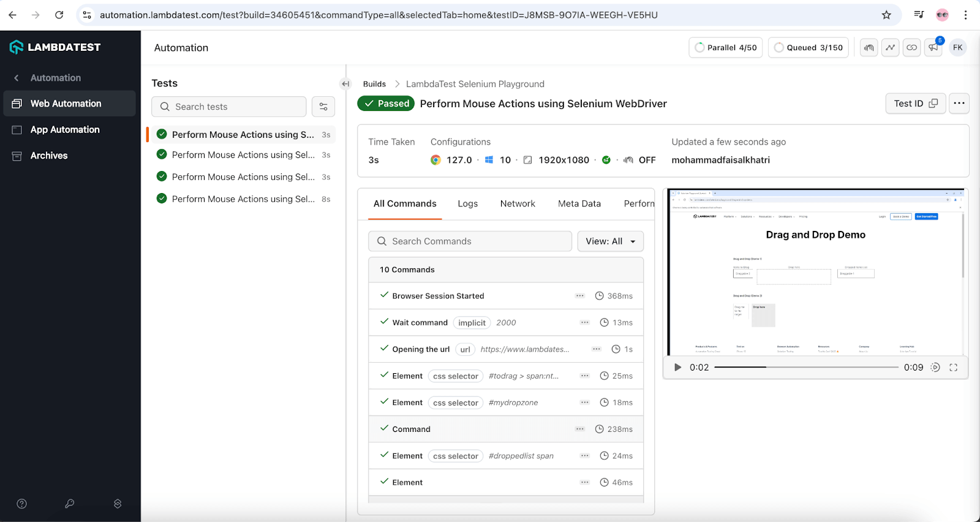
Task: Click browser back arrow
Action: 12,15
